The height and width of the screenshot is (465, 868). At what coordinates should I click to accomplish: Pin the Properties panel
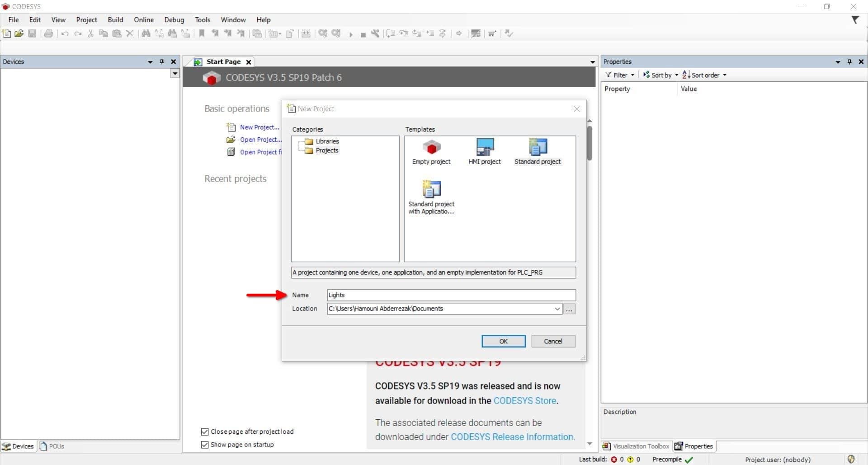[849, 62]
